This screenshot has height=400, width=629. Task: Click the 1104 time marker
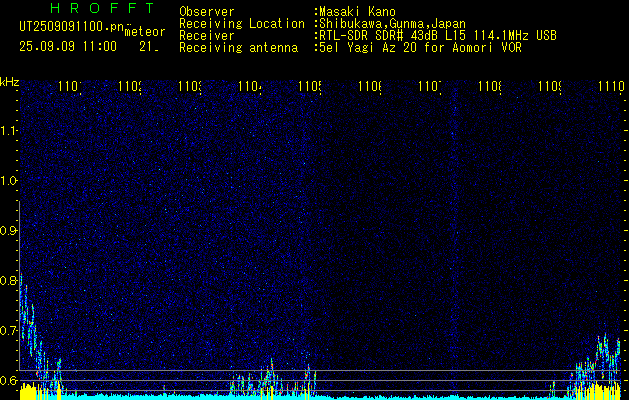click(250, 86)
